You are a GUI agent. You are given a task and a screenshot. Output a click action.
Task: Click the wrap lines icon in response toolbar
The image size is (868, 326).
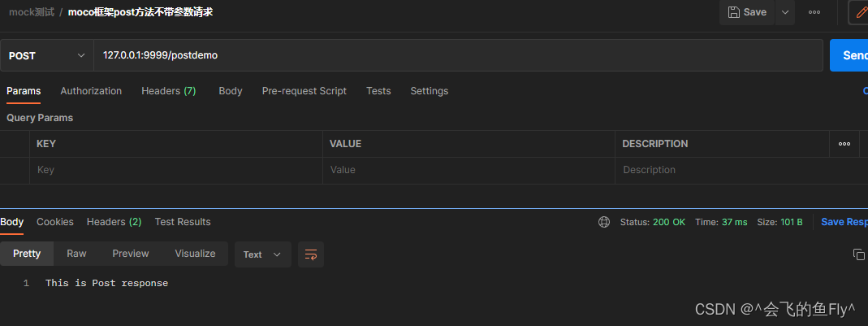tap(310, 254)
